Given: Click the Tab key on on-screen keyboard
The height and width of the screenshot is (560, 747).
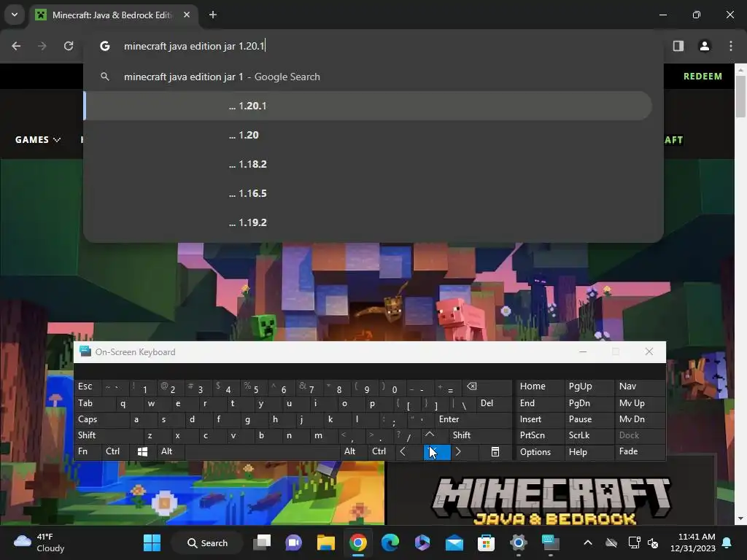Looking at the screenshot, I should [95, 403].
